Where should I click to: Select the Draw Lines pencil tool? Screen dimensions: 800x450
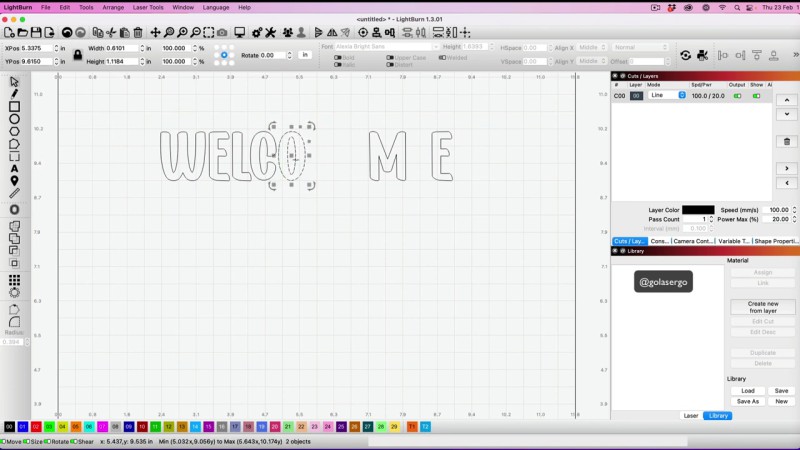tap(14, 93)
